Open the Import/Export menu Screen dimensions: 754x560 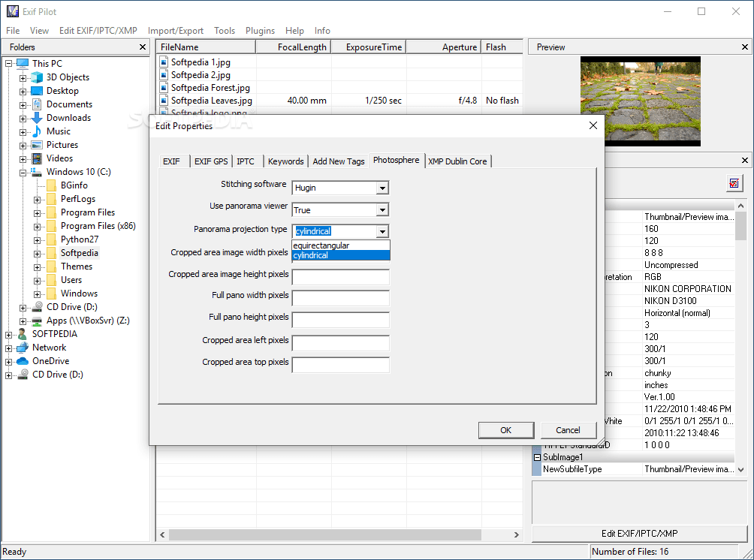pyautogui.click(x=176, y=31)
